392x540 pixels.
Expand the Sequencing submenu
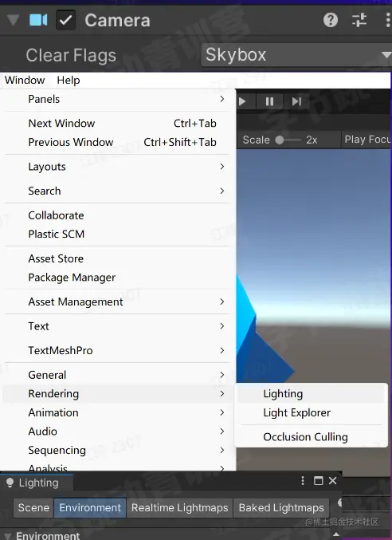[x=118, y=450]
